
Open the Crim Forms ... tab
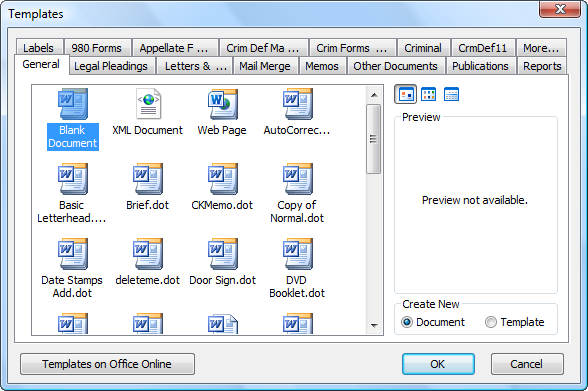point(352,48)
